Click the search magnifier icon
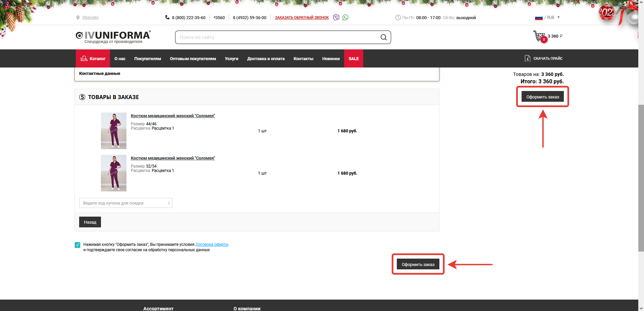This screenshot has height=311, width=644. coord(383,37)
